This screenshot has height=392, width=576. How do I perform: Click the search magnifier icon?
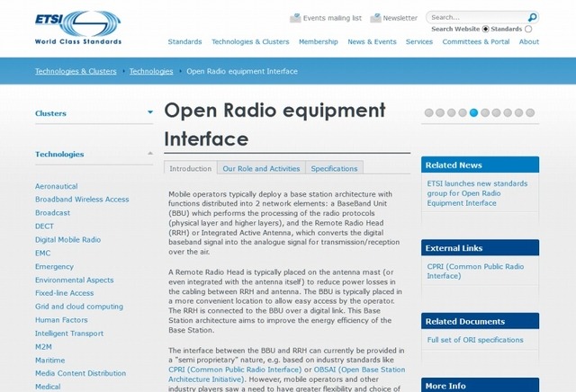pyautogui.click(x=532, y=17)
